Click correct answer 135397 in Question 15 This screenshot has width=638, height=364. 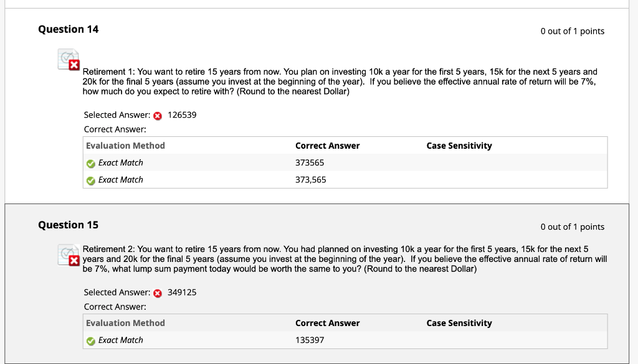click(x=310, y=340)
